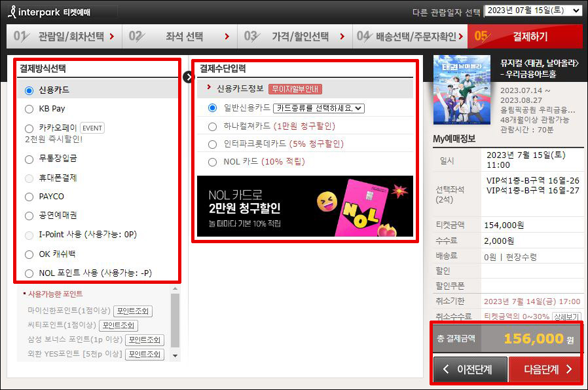Click seat text VIP석1층-B구역 16열-26

(533, 180)
